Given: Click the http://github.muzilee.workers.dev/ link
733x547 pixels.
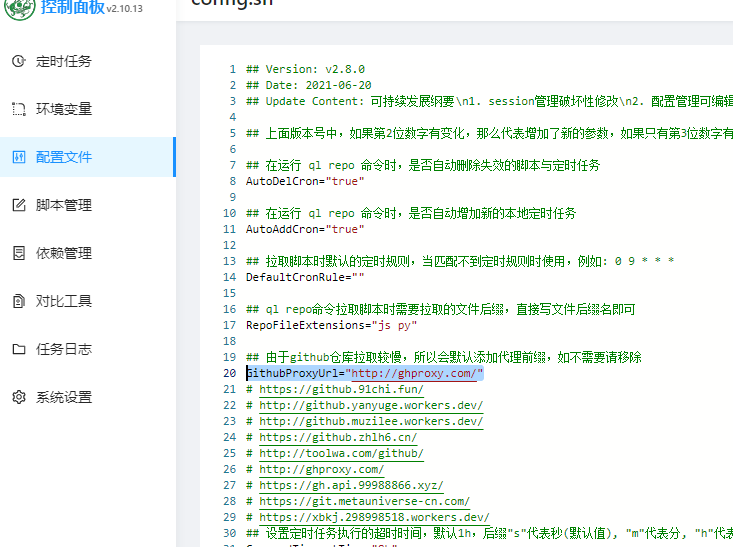Looking at the screenshot, I should pyautogui.click(x=371, y=421).
